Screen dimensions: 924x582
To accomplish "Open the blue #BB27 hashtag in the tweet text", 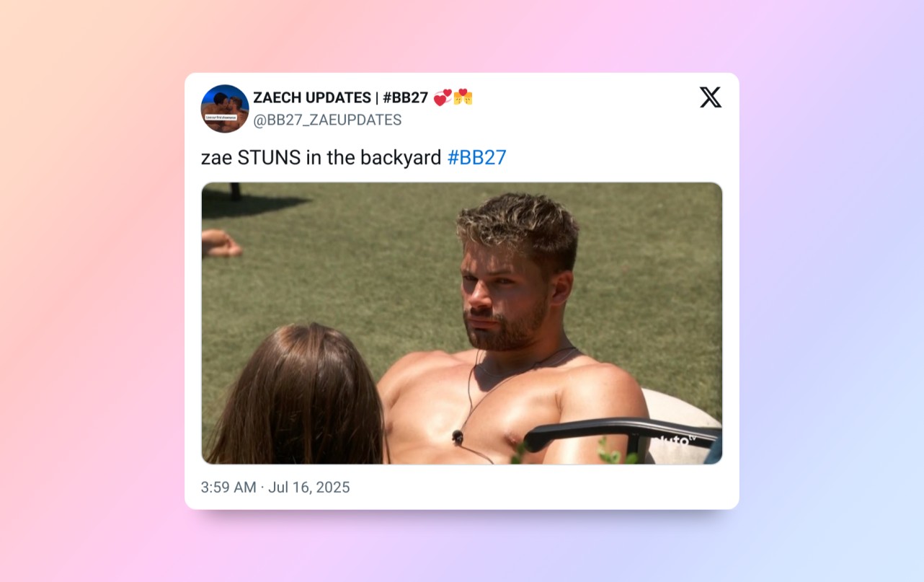I will pos(476,157).
